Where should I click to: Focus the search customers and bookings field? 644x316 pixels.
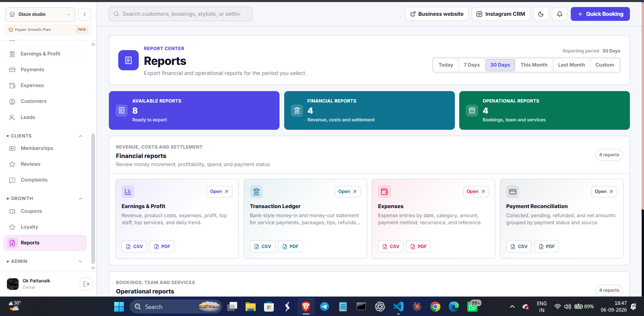[181, 14]
